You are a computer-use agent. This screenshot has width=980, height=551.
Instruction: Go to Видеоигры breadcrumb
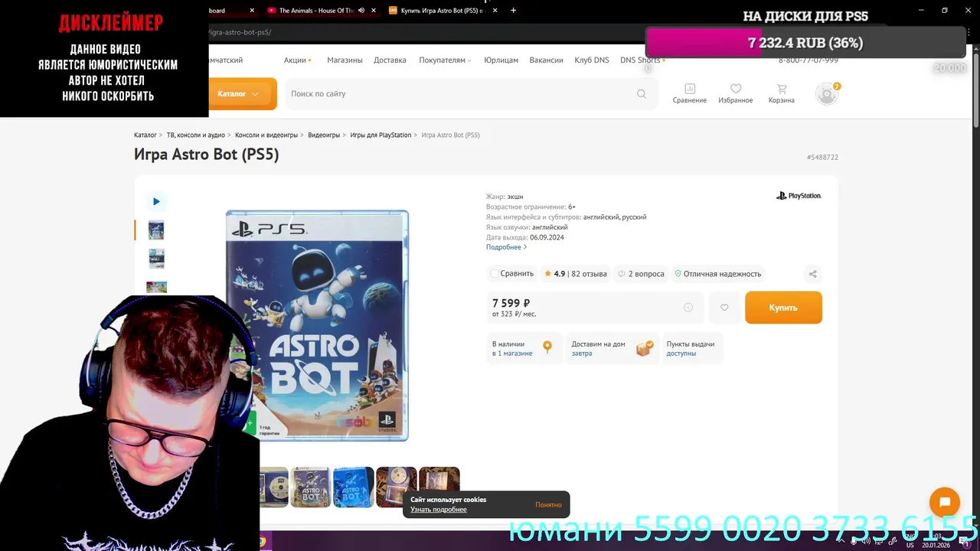coord(324,135)
